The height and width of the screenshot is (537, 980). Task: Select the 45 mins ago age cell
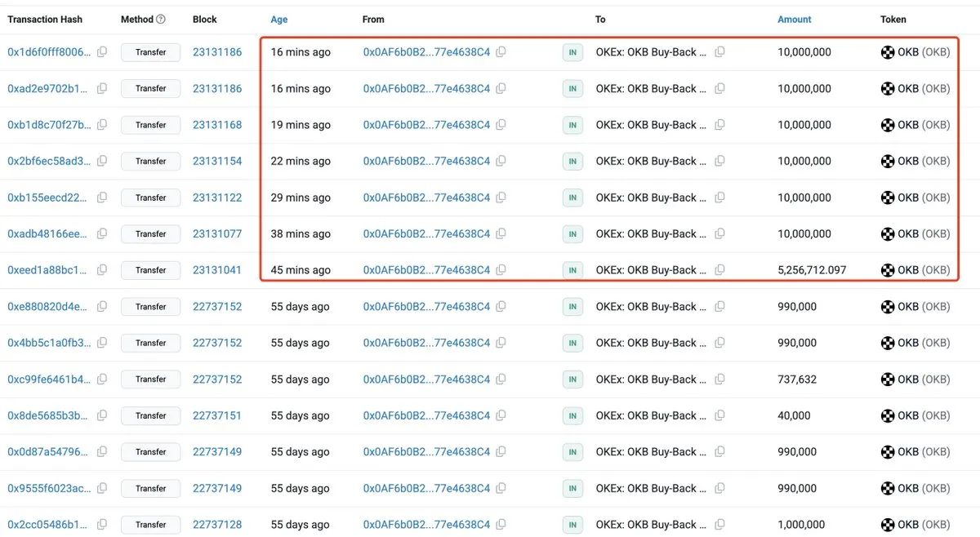tap(301, 270)
